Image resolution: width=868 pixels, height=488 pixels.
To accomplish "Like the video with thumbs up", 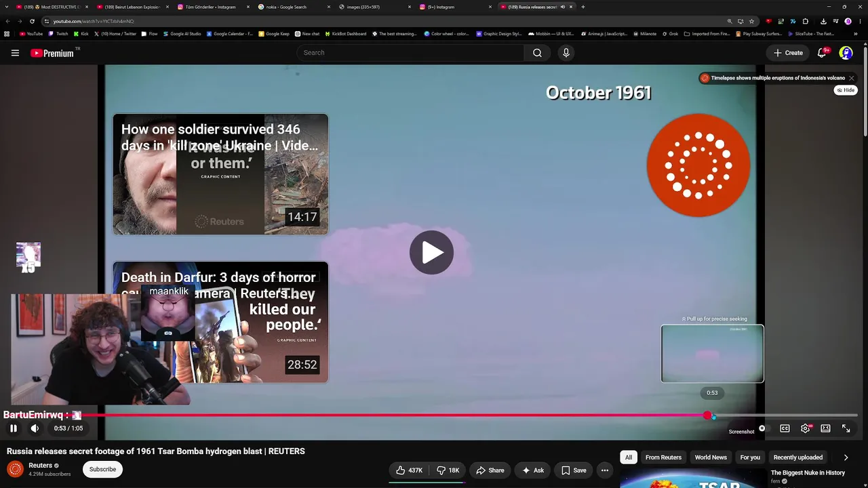I will click(409, 470).
